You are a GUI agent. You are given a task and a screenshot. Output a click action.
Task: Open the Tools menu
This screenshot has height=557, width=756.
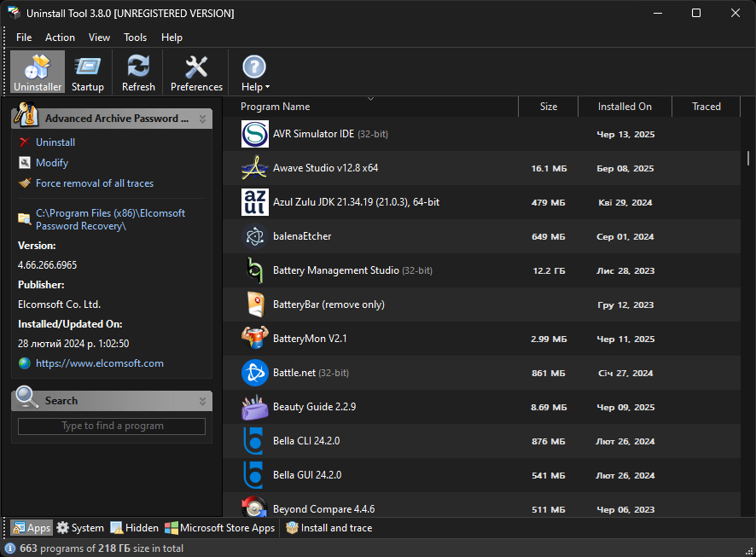tap(135, 37)
